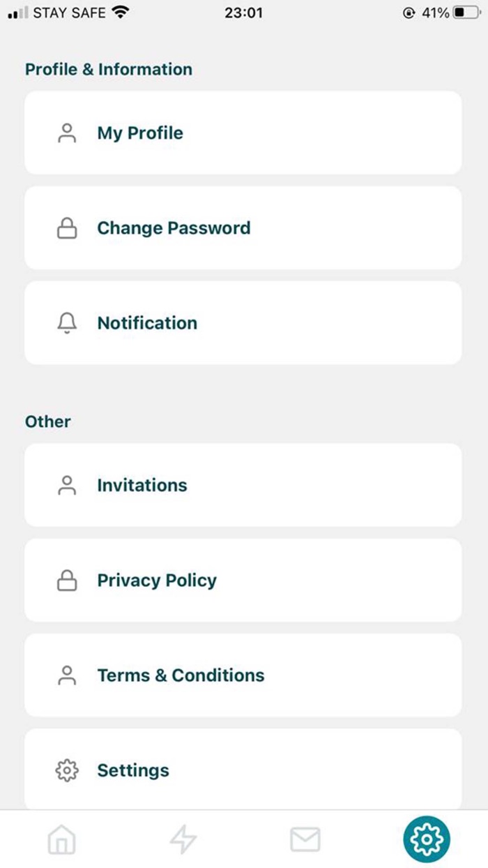Viewport: 488px width, 868px height.
Task: Tap the lightning bolt icon in bottom bar
Action: point(183,839)
